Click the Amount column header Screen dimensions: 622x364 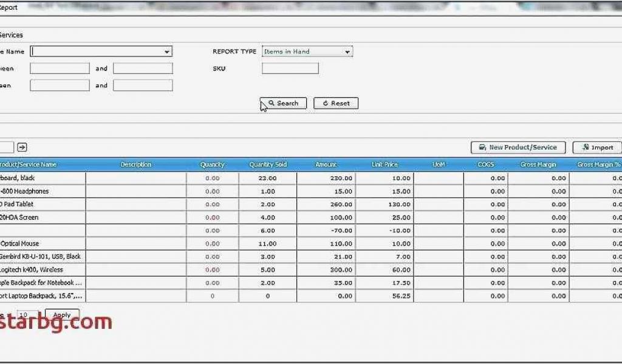326,164
